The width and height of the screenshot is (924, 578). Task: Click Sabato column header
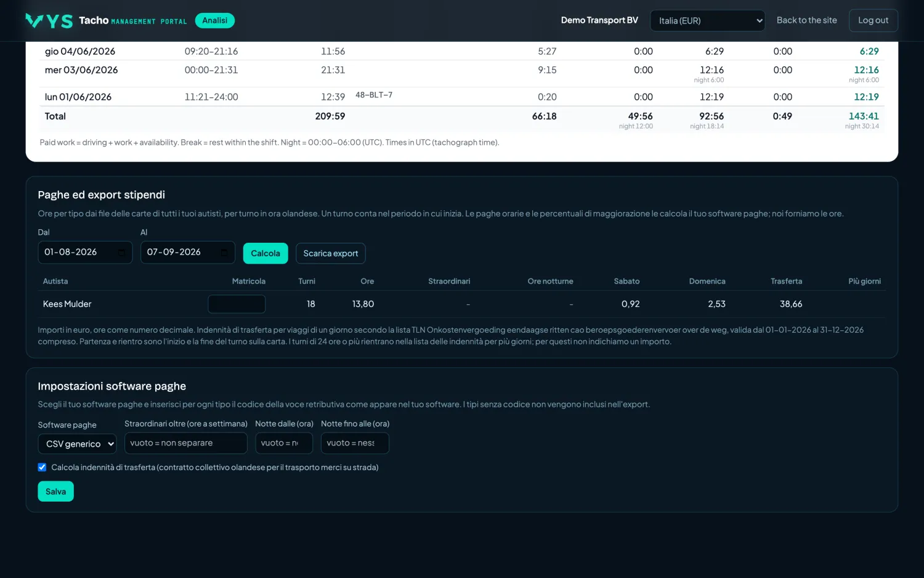[626, 281]
